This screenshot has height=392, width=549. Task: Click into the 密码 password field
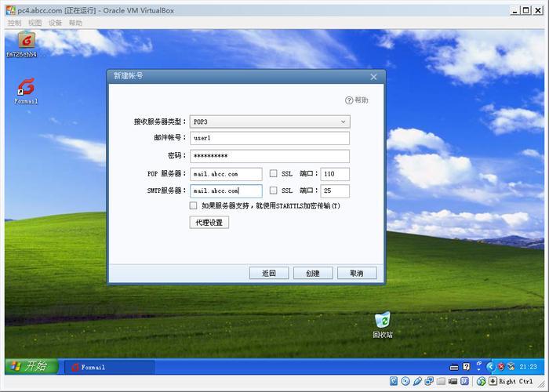270,156
